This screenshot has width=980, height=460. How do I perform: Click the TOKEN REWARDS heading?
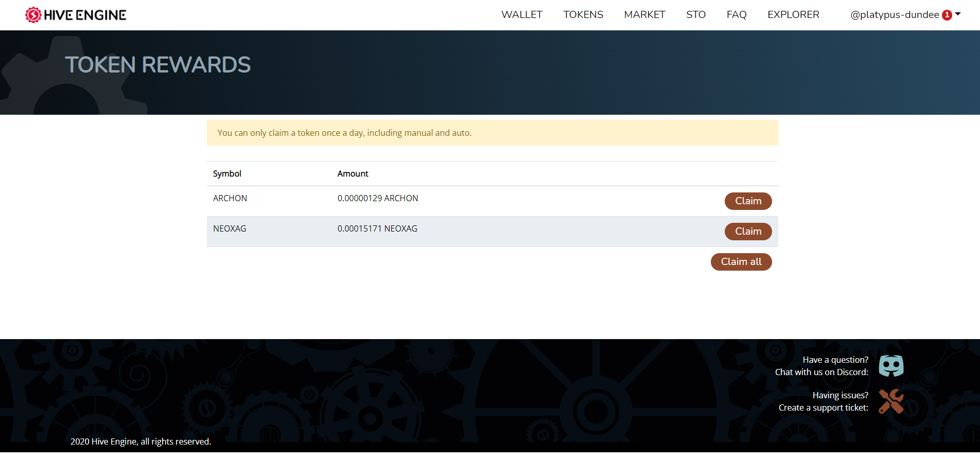(157, 65)
